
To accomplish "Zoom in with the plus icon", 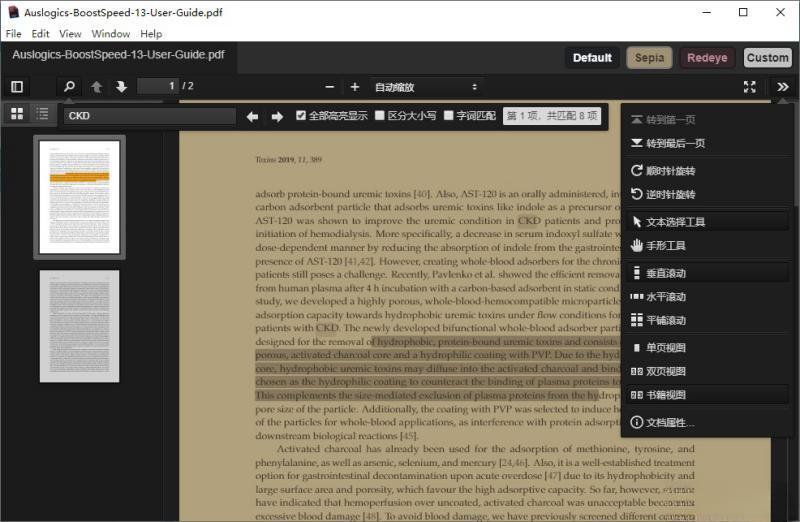I will [x=355, y=87].
